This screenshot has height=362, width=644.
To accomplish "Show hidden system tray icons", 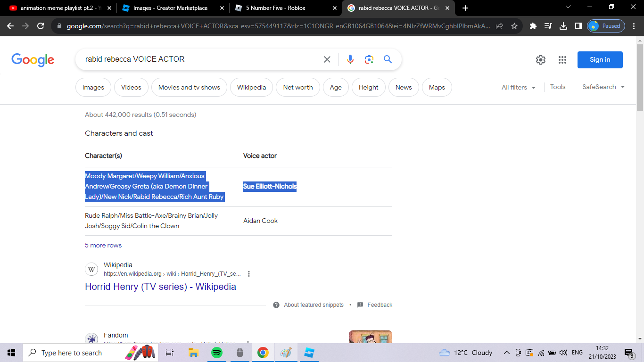I will (x=507, y=353).
